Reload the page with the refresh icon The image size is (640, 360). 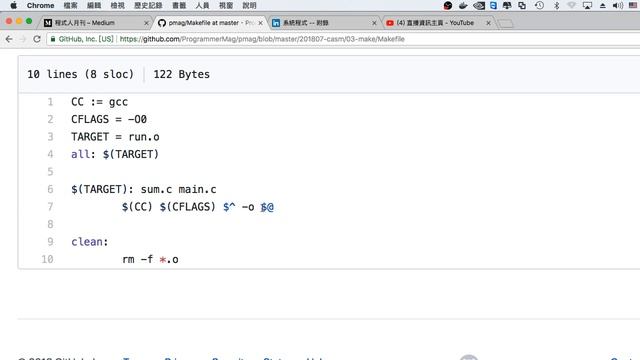point(37,39)
